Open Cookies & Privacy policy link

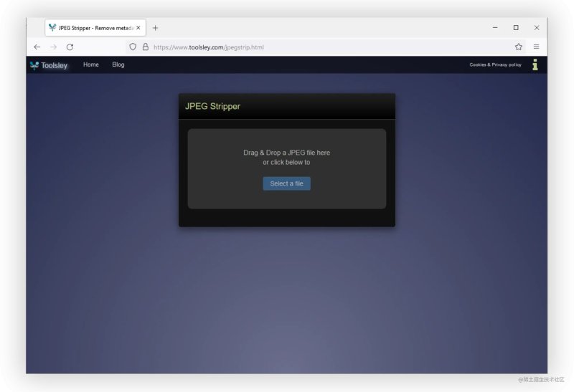click(x=495, y=64)
